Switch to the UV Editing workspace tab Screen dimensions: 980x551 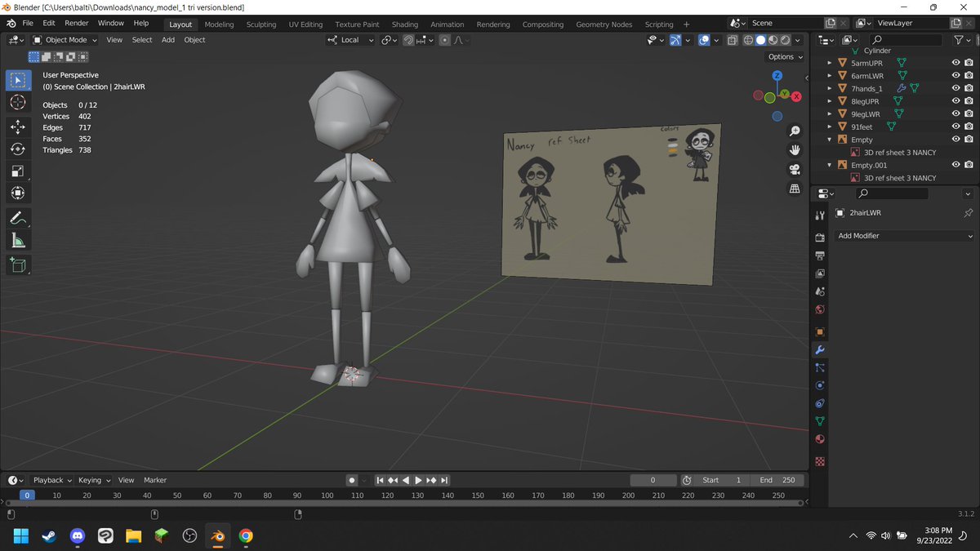pos(305,24)
